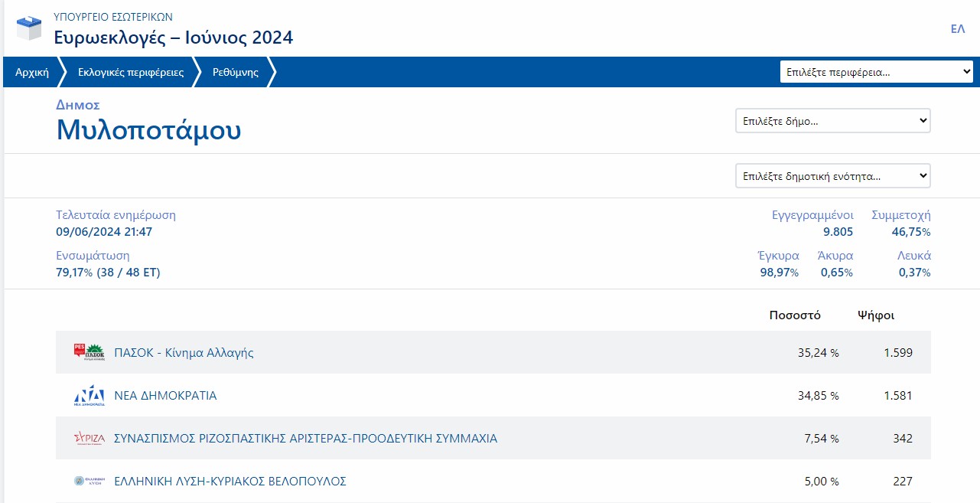Click the Nea Dimokratia party logo
Viewport: 980px width, 503px height.
89,396
